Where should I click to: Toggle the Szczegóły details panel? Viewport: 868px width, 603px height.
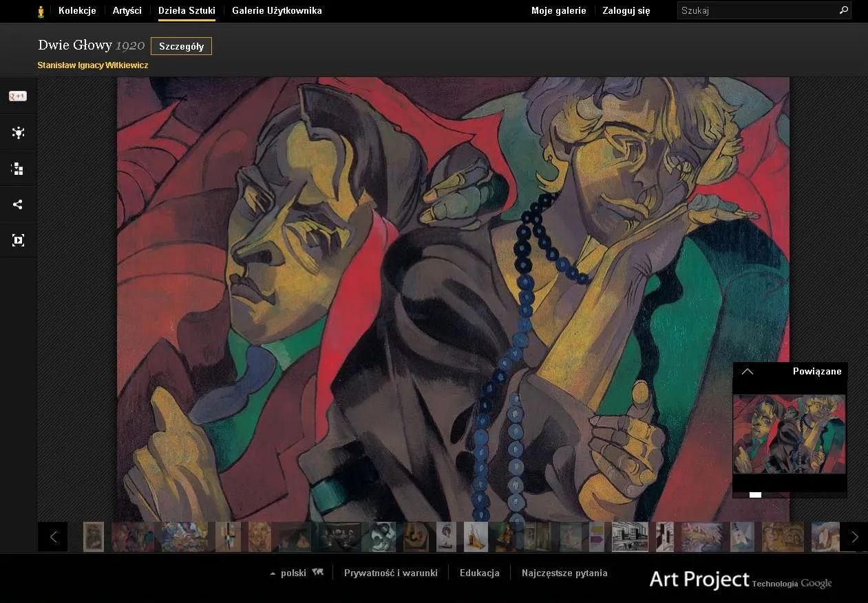[x=181, y=46]
